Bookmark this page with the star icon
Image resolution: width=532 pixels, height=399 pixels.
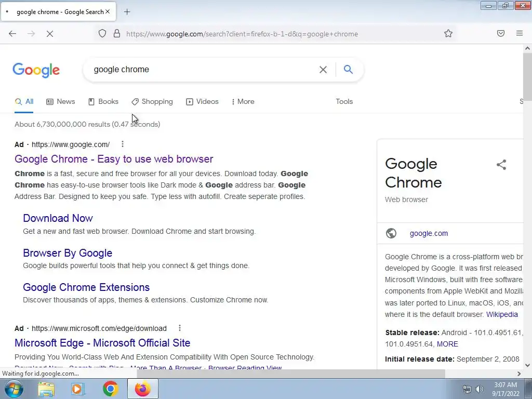pyautogui.click(x=448, y=33)
